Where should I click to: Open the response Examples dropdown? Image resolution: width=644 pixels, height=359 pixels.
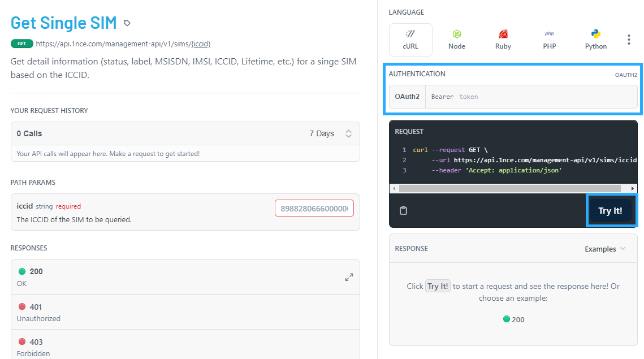click(605, 249)
